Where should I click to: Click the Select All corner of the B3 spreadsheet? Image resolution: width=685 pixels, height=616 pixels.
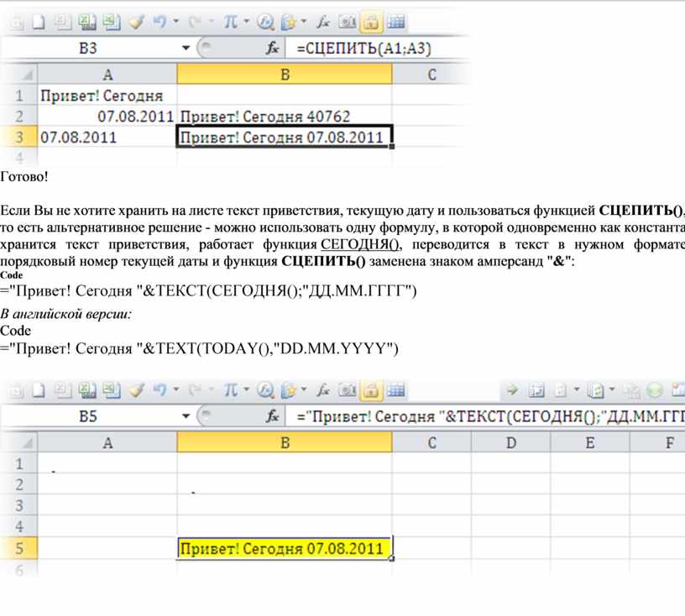point(19,75)
